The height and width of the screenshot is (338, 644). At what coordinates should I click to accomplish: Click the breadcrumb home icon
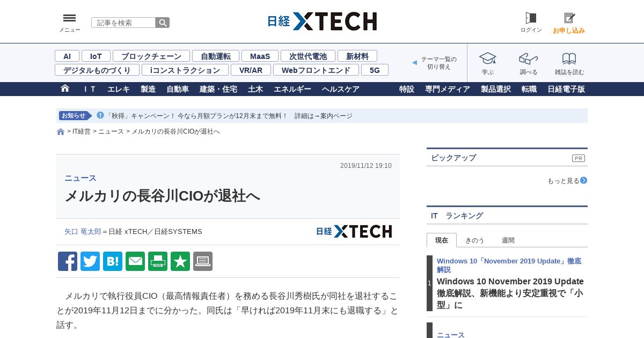coord(61,131)
